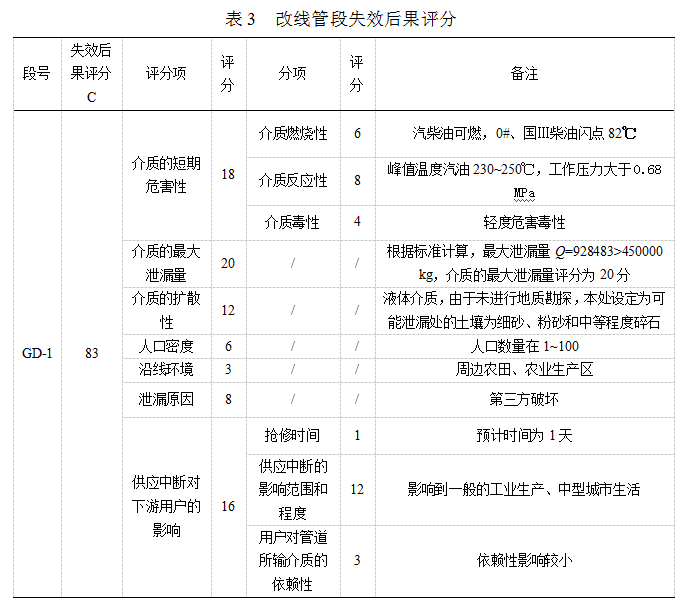Viewport: 683px width, 604px height.
Task: Click the 失效后果评分 C header cell
Action: pyautogui.click(x=91, y=73)
